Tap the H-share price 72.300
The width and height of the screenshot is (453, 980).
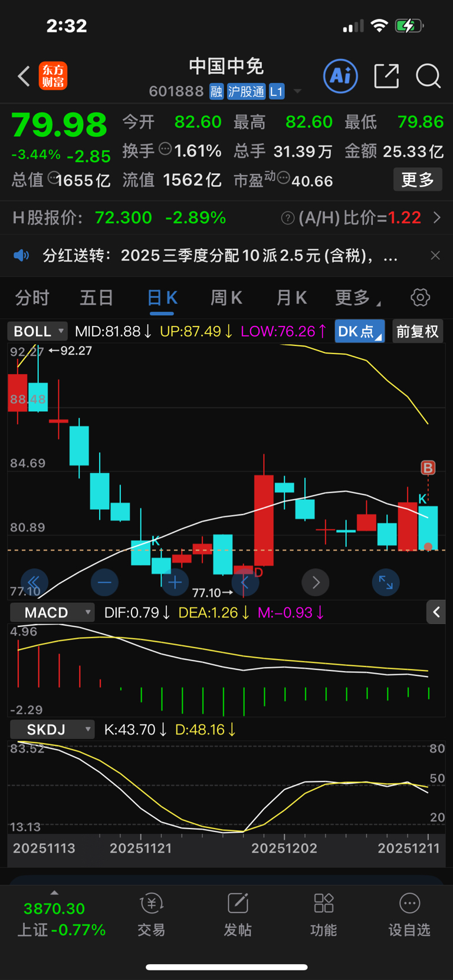(x=123, y=217)
